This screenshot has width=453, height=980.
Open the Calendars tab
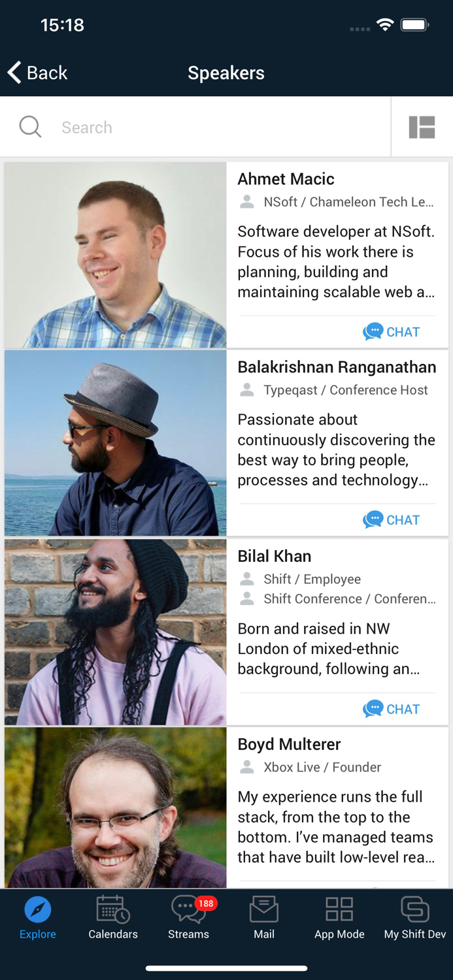click(x=113, y=917)
